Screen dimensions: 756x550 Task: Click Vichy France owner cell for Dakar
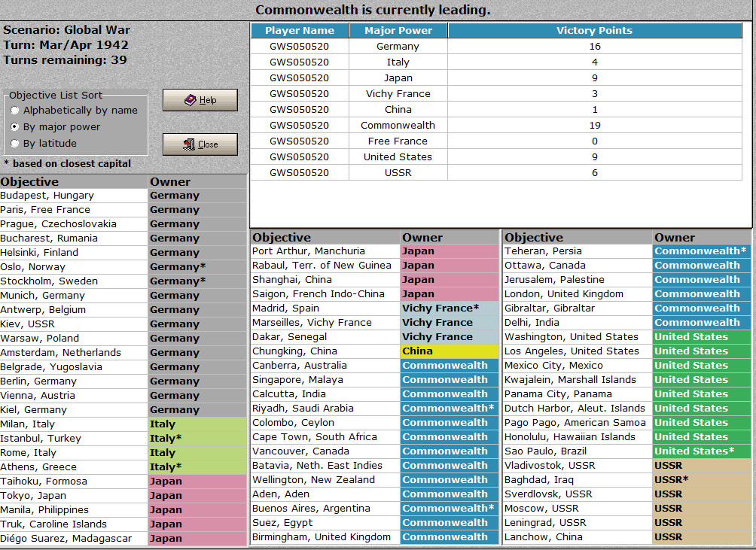point(450,336)
